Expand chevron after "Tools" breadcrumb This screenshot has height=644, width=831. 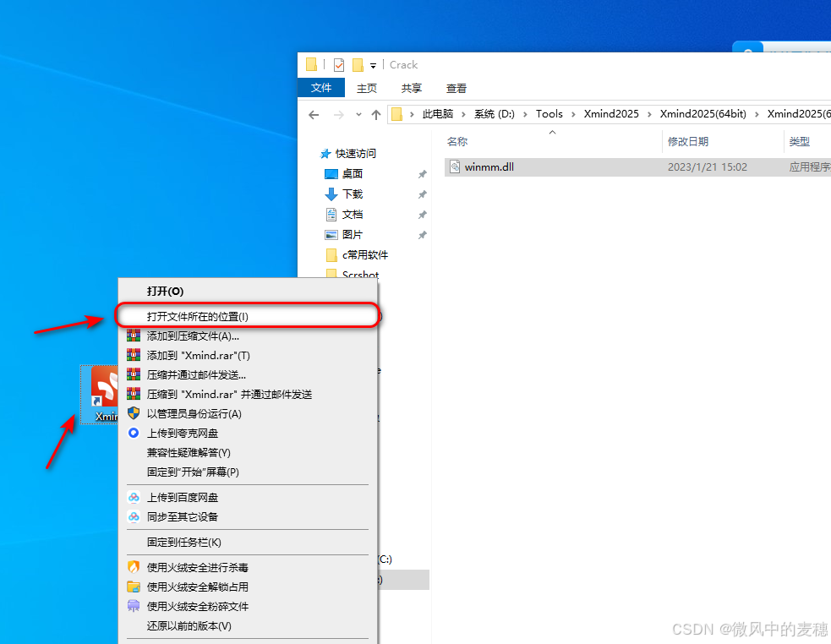click(573, 114)
